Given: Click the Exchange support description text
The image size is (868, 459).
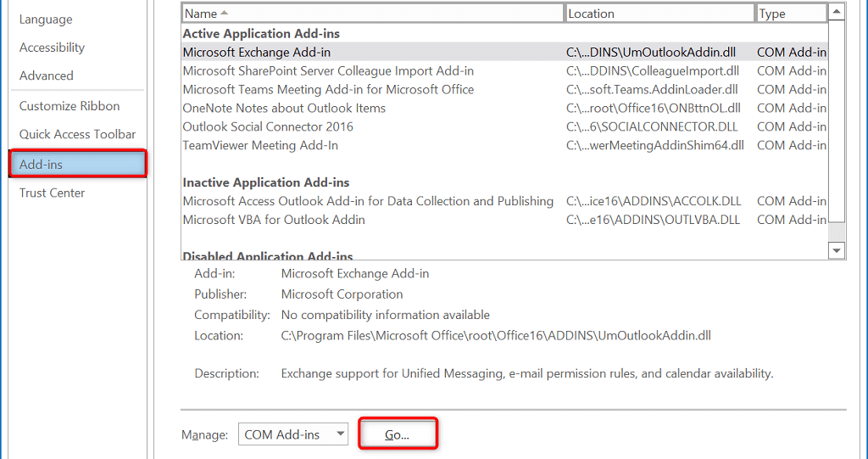Looking at the screenshot, I should click(x=527, y=373).
